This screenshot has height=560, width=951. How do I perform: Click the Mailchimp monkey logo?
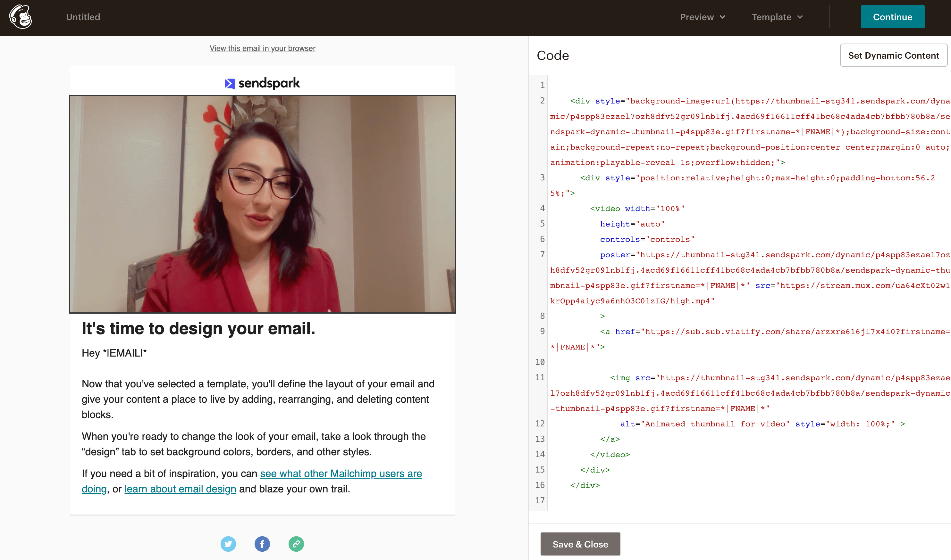[x=21, y=17]
